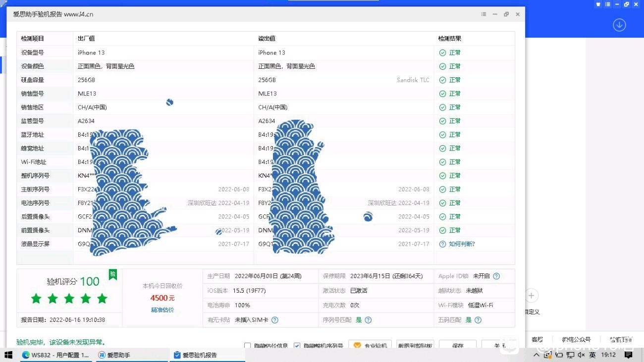Viewport: 644px width, 362px height.
Task: Click the 深圳欣旺达 2022-04-19 读出值 battery date
Action: (399, 203)
